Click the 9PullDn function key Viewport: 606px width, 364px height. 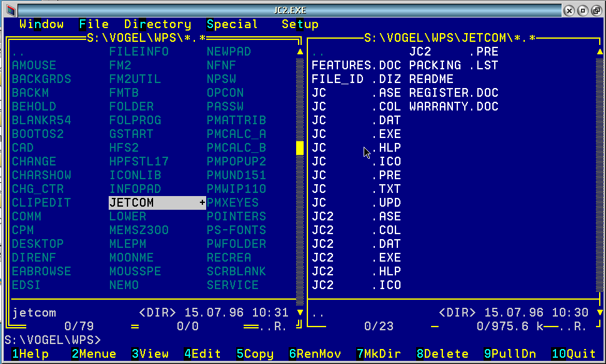click(510, 353)
